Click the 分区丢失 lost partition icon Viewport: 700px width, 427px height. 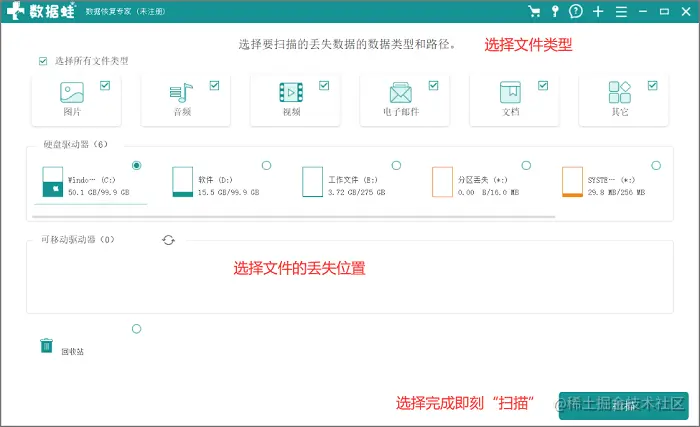click(x=442, y=182)
